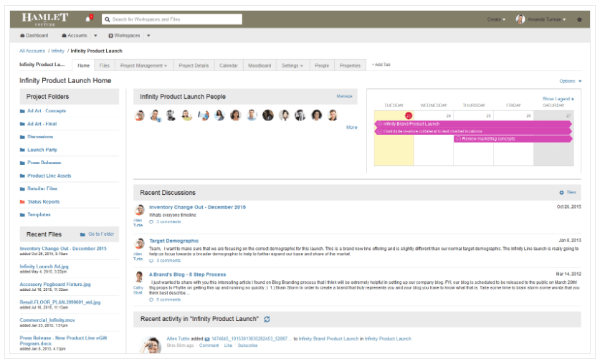
Task: Click Cathy Strait's avatar in discussions
Action: pos(139,277)
